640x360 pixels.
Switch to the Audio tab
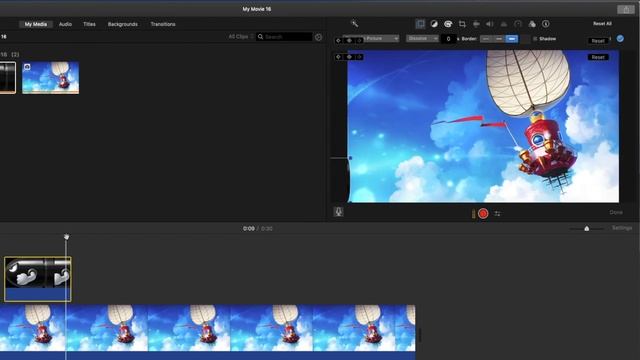pos(65,24)
